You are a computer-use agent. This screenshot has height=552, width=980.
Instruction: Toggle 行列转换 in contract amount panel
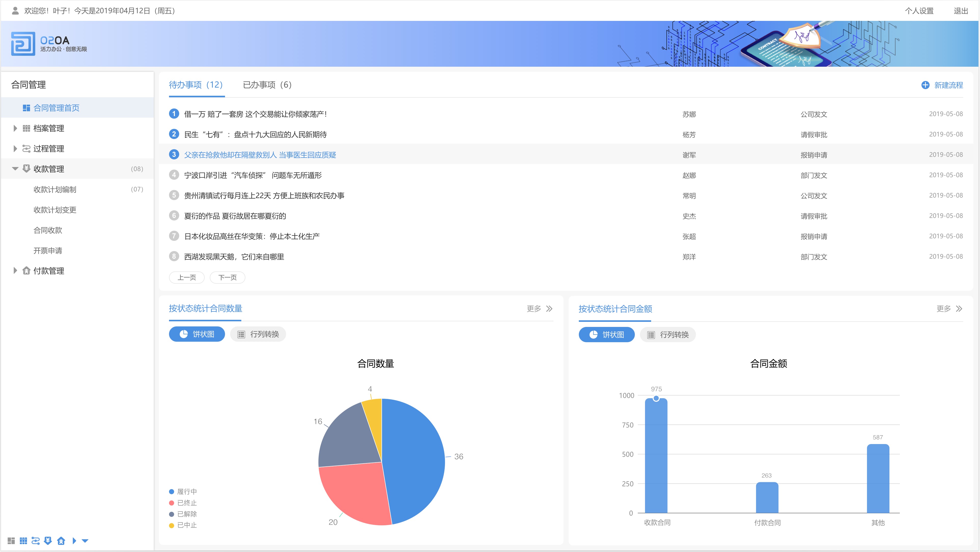point(668,334)
